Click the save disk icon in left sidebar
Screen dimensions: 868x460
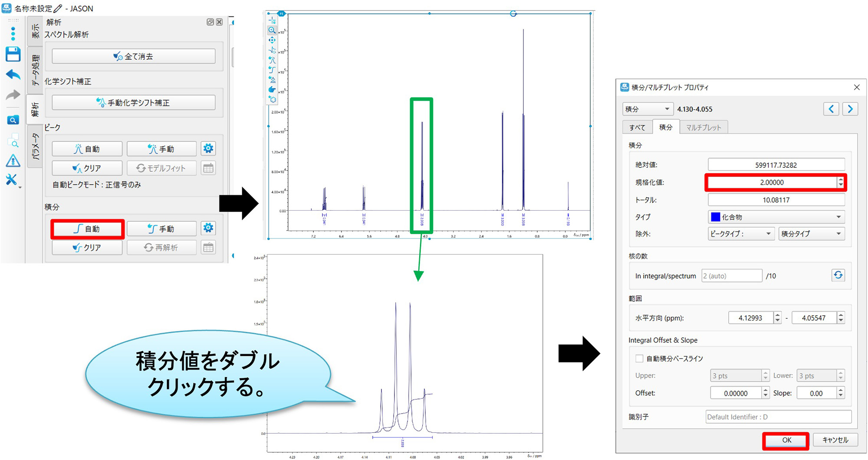13,54
